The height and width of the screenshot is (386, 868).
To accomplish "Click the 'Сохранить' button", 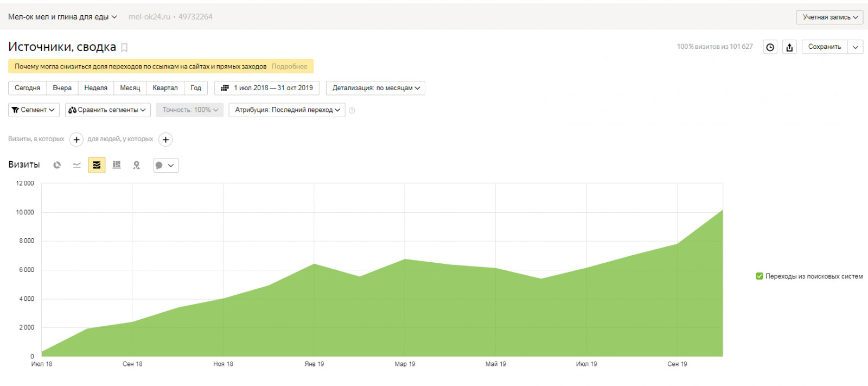I will (x=824, y=47).
